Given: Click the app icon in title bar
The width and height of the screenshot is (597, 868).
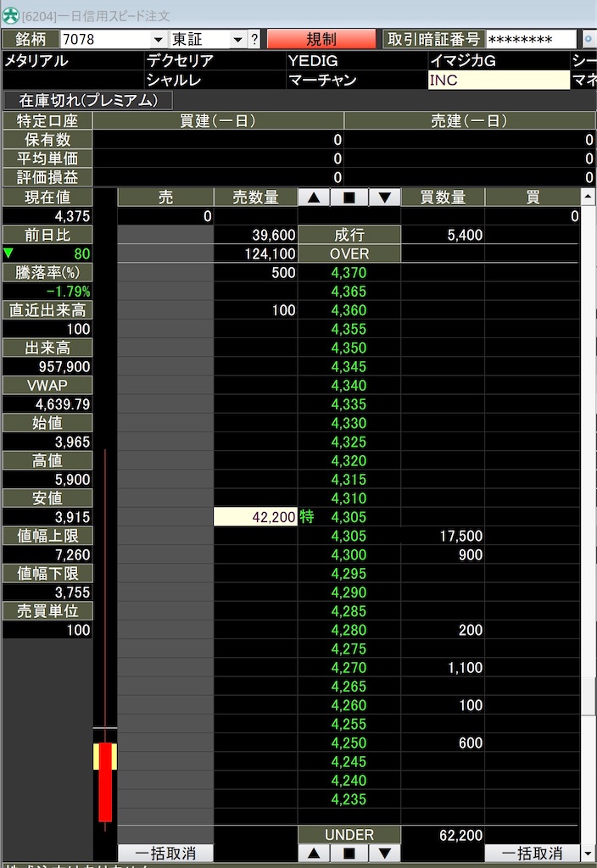Looking at the screenshot, I should point(10,15).
